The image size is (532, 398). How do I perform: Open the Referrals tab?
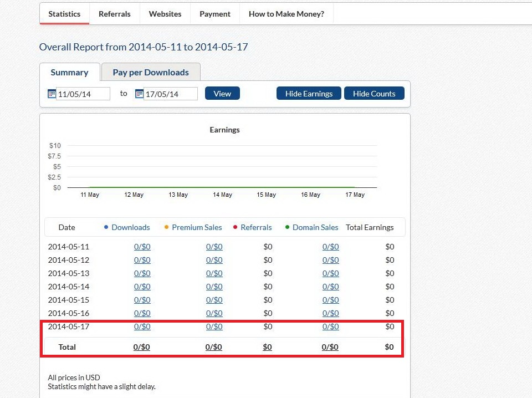click(115, 14)
